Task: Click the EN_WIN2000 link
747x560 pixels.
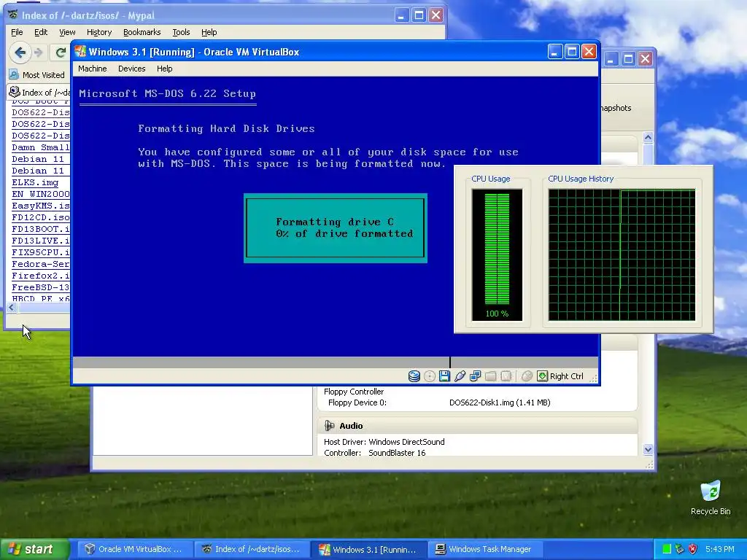Action: click(41, 194)
